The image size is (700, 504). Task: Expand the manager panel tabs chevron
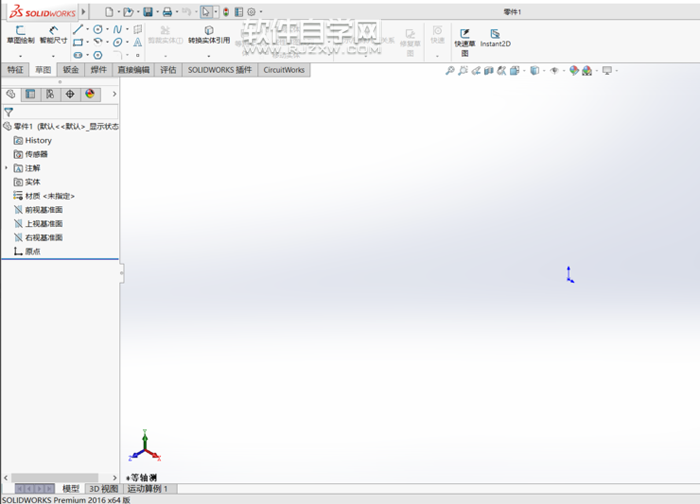point(114,94)
